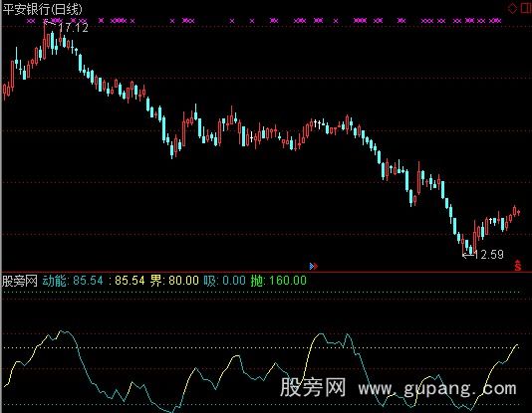Click the 12.59 low price label

(488, 255)
